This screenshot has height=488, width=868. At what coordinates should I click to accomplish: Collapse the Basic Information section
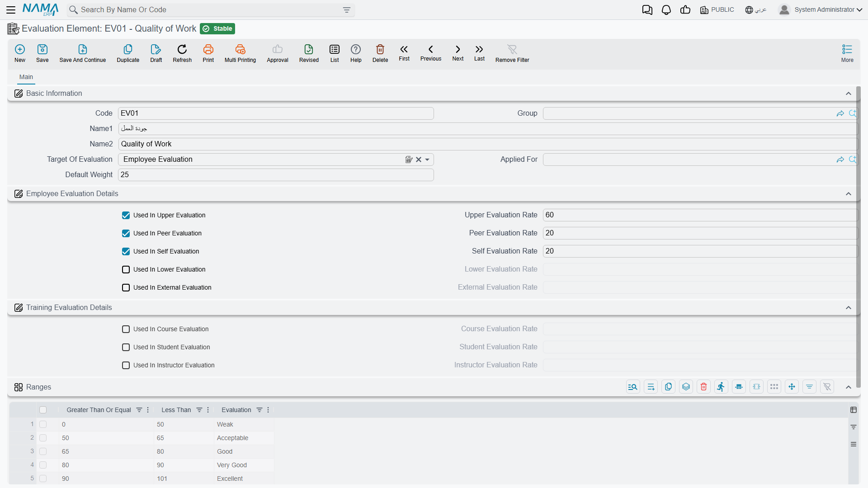click(849, 94)
